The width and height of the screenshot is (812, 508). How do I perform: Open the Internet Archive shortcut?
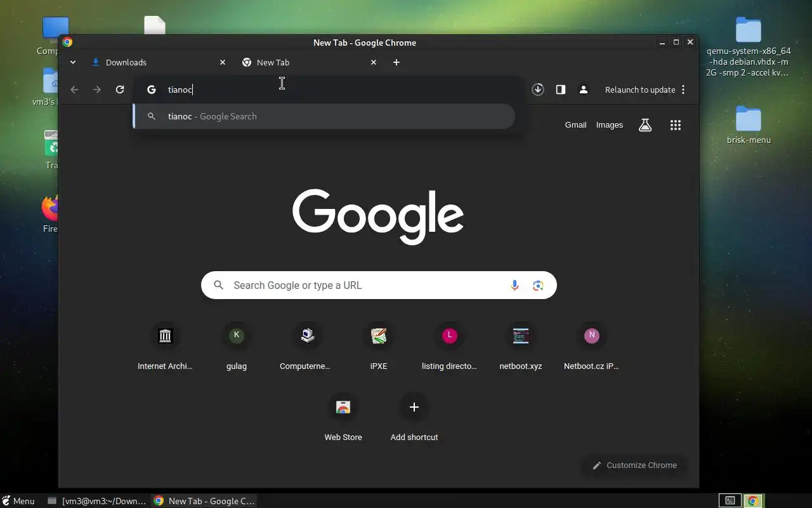[x=165, y=347]
